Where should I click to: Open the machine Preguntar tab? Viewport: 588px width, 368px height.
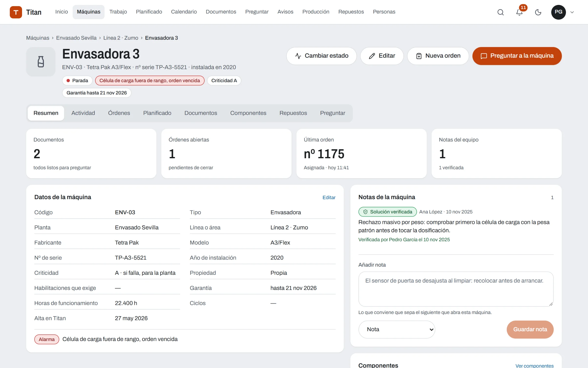332,113
